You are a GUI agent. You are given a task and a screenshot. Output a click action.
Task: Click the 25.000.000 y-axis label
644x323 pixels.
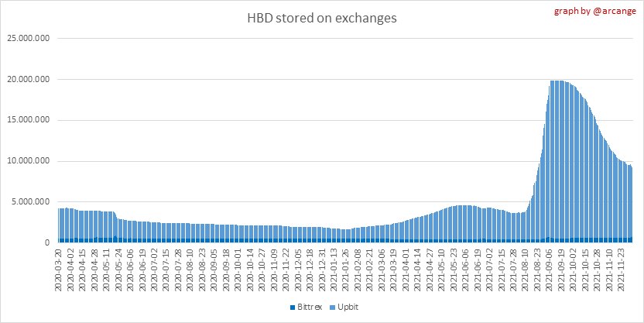coord(28,38)
